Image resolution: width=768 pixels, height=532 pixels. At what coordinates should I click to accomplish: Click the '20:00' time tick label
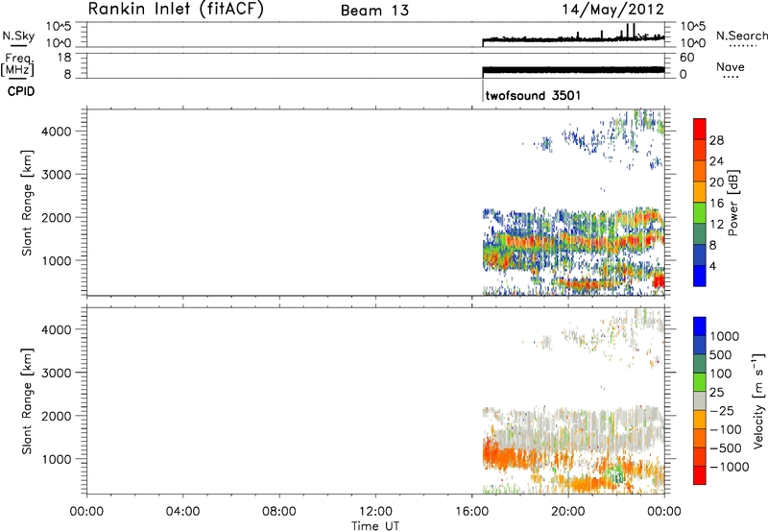click(568, 512)
